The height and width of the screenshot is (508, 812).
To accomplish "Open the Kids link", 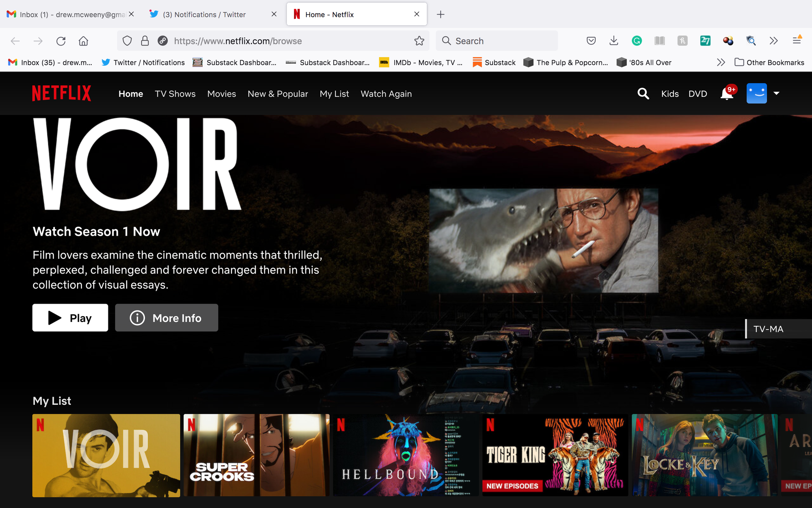I will pyautogui.click(x=669, y=94).
